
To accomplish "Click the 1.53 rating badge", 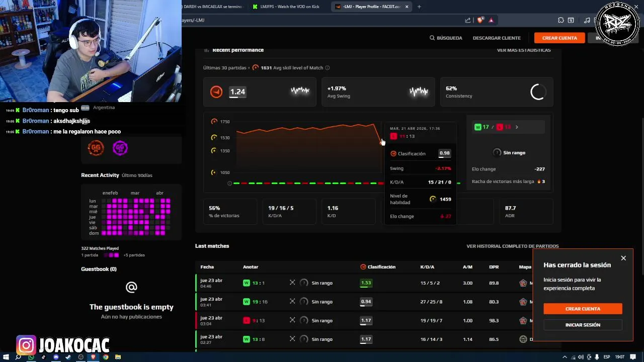I will coord(366,283).
